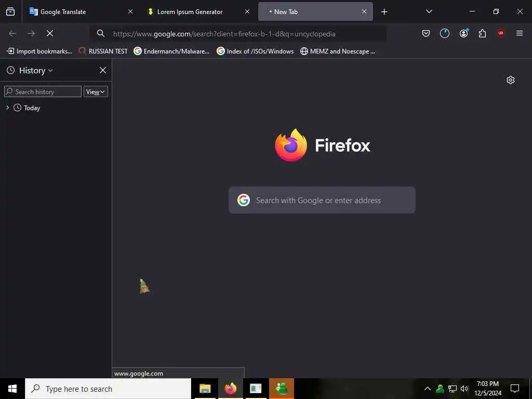The width and height of the screenshot is (532, 399).
Task: Click the small tree figure on the page
Action: [x=144, y=286]
